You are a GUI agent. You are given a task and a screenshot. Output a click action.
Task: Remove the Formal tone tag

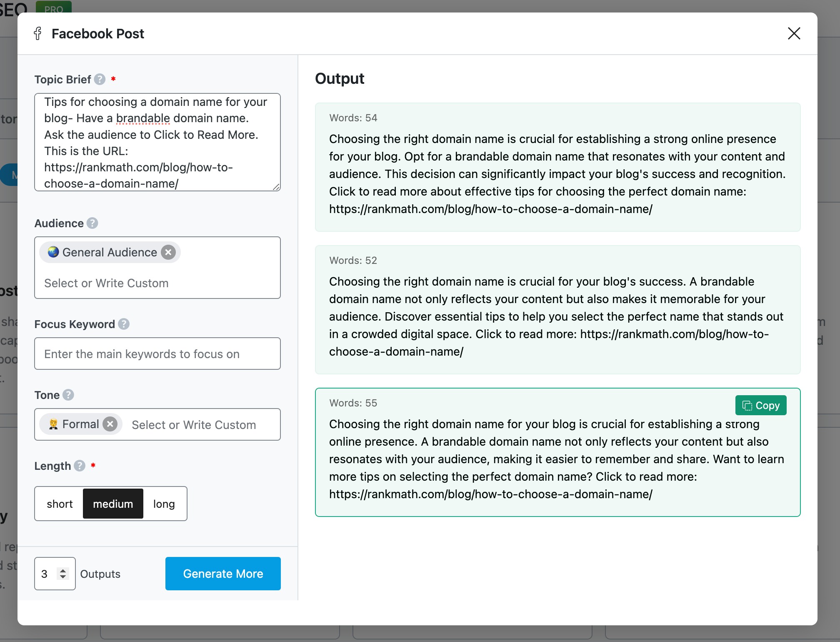click(110, 424)
